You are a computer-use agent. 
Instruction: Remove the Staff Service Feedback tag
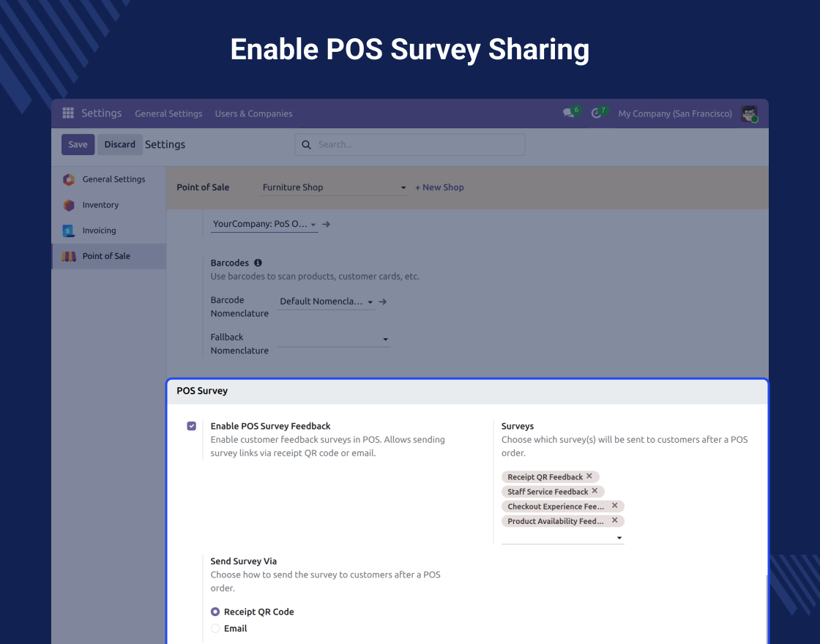pos(594,491)
